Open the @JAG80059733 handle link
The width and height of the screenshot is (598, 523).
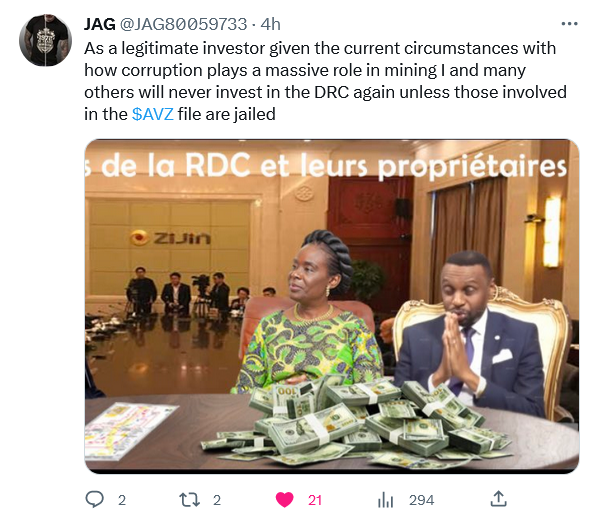(x=183, y=24)
